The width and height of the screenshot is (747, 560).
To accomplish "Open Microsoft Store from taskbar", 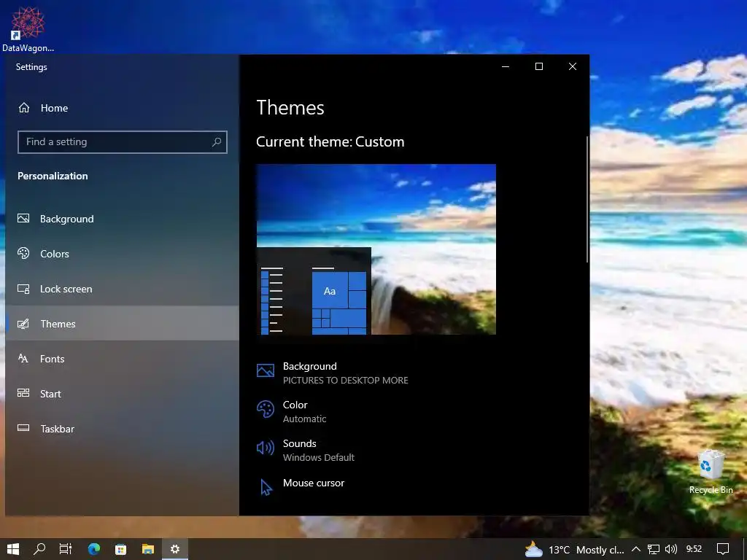I will pos(121,549).
